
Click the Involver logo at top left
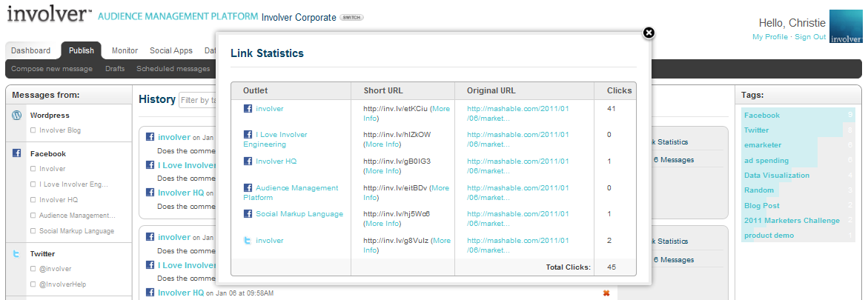click(49, 15)
